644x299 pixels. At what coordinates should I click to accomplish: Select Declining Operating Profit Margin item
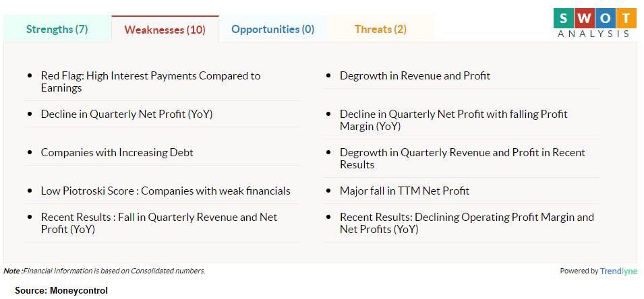467,223
